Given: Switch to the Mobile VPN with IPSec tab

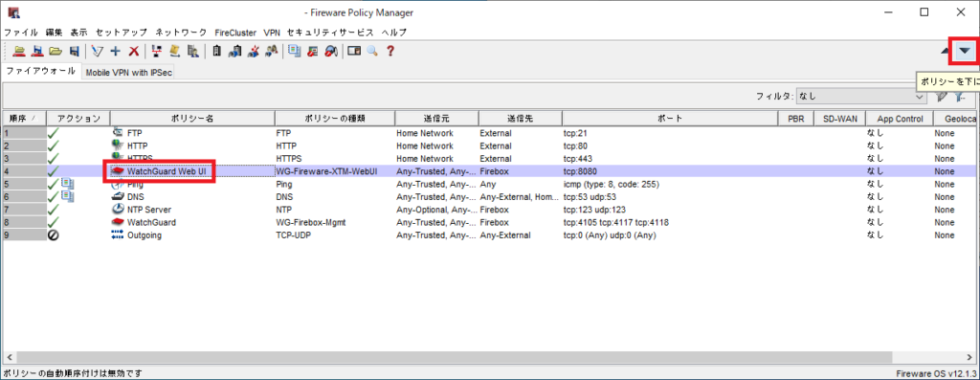Looking at the screenshot, I should point(129,73).
